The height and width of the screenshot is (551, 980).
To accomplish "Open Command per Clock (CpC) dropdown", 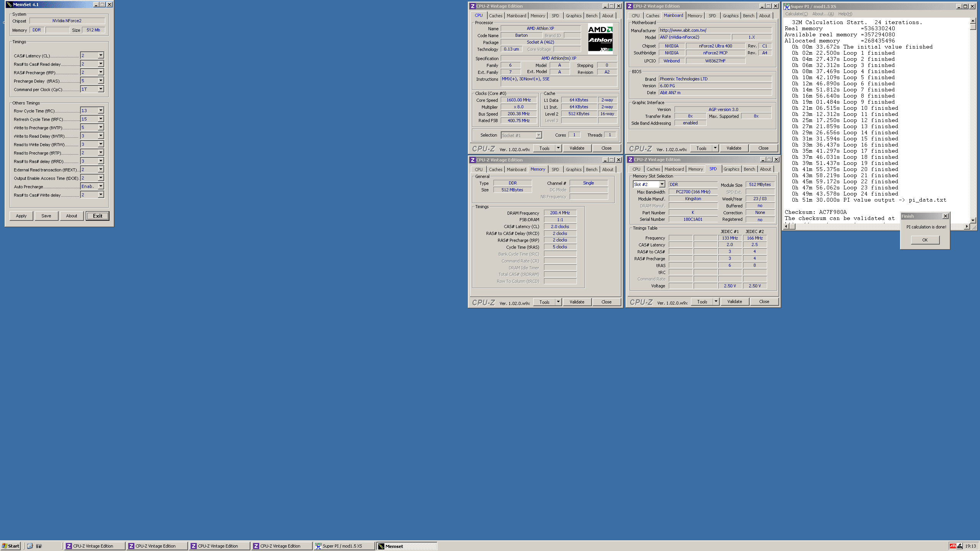I will (101, 89).
